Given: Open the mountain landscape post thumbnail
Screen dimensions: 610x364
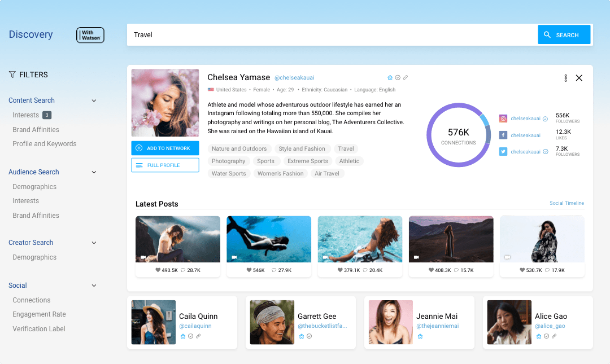Looking at the screenshot, I should (451, 239).
